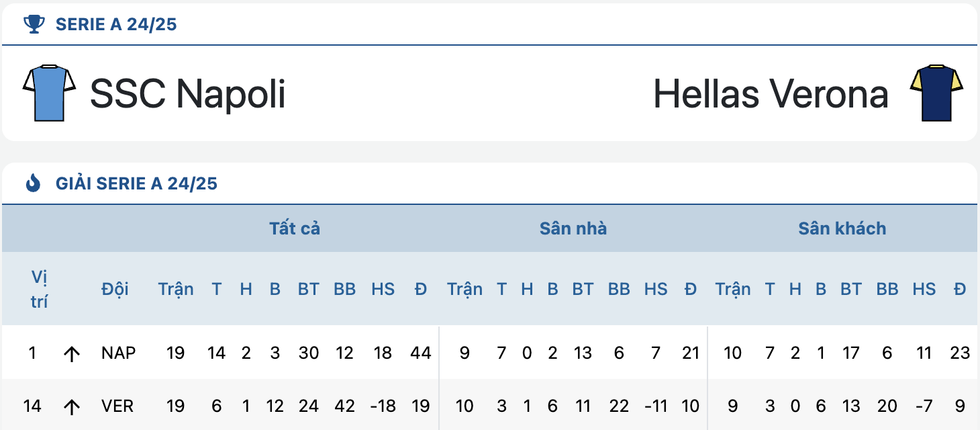Click the Hellas Verona navy jersey icon
The width and height of the screenshot is (980, 430).
tap(936, 93)
